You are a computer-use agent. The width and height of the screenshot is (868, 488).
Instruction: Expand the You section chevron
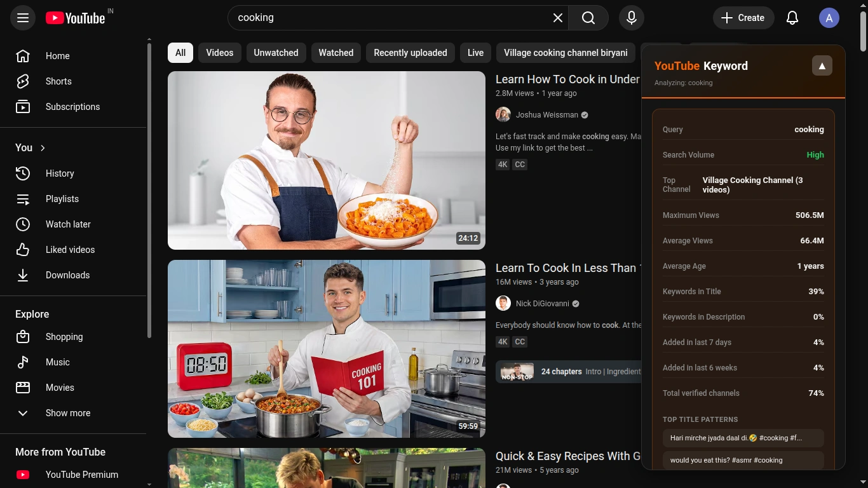tap(43, 148)
